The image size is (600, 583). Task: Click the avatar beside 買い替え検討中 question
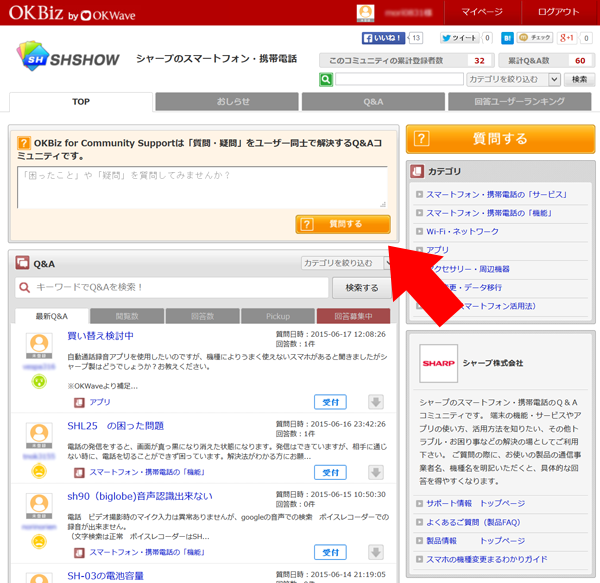pos(39,346)
